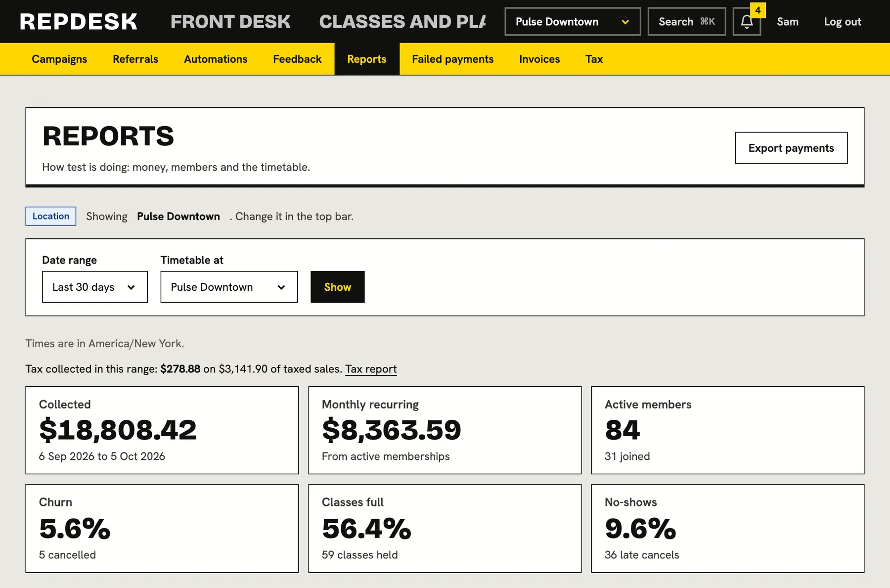Select the Classes full 56.4% card
The width and height of the screenshot is (890, 588).
click(x=445, y=528)
